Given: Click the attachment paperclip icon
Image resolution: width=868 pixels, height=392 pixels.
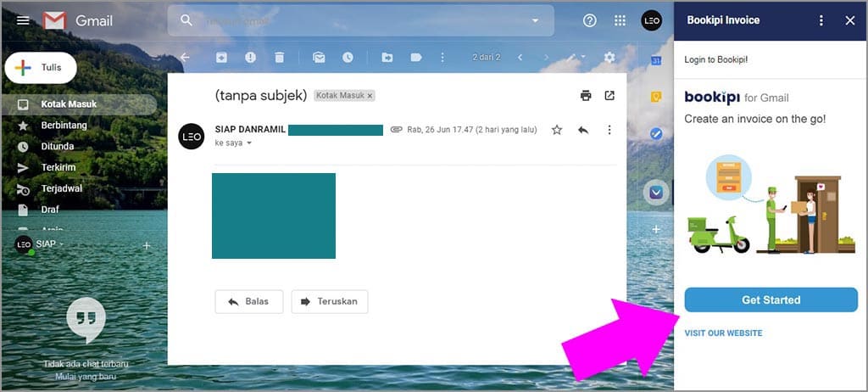Looking at the screenshot, I should [x=396, y=130].
